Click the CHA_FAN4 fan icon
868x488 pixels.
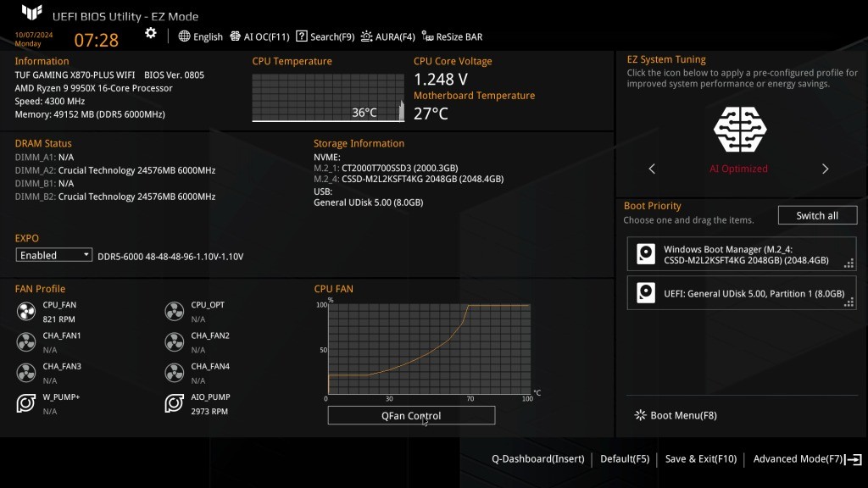[x=175, y=373]
